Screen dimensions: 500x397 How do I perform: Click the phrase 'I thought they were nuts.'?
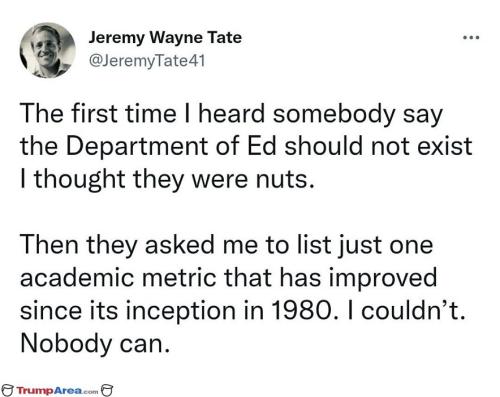point(167,180)
